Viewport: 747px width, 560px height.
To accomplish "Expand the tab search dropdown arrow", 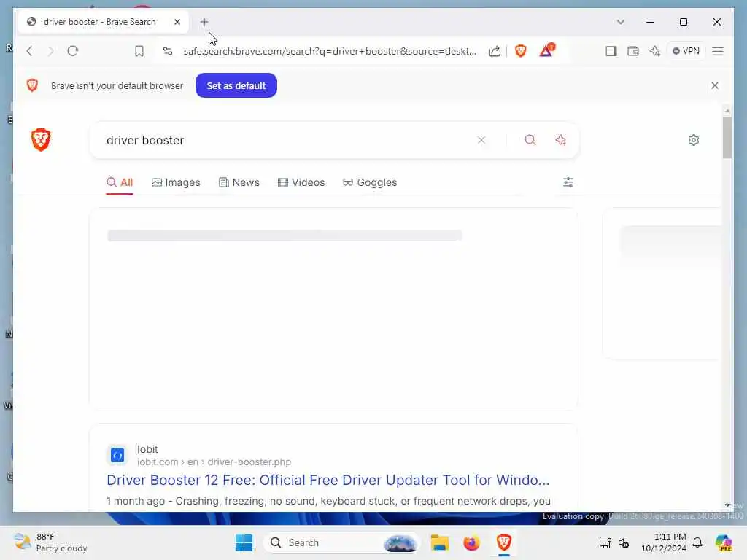I will (620, 22).
